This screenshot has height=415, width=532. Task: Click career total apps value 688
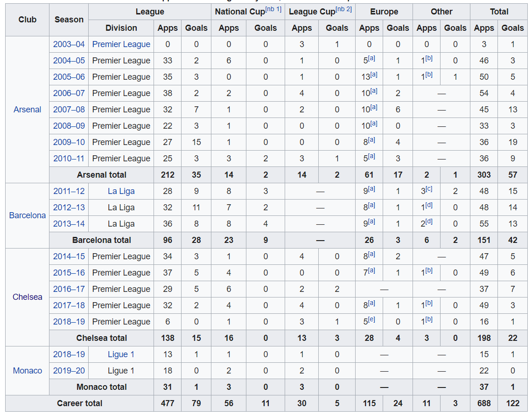[x=484, y=403]
